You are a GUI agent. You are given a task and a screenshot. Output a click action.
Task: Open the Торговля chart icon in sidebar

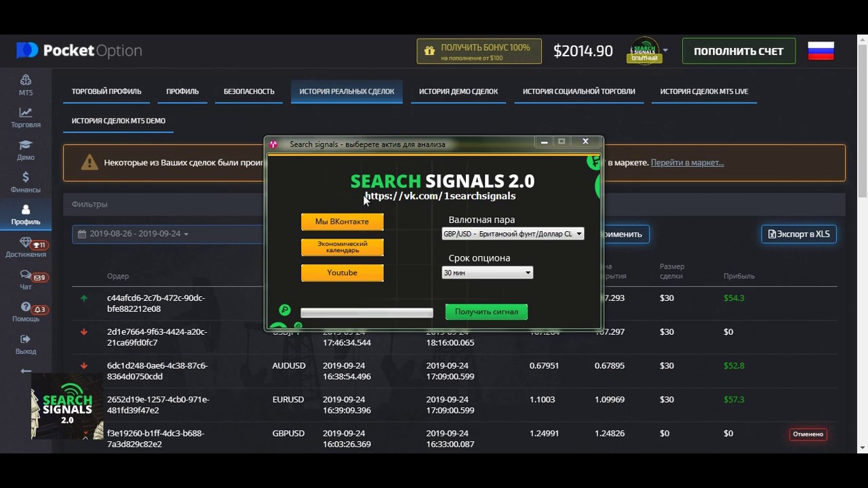(26, 113)
